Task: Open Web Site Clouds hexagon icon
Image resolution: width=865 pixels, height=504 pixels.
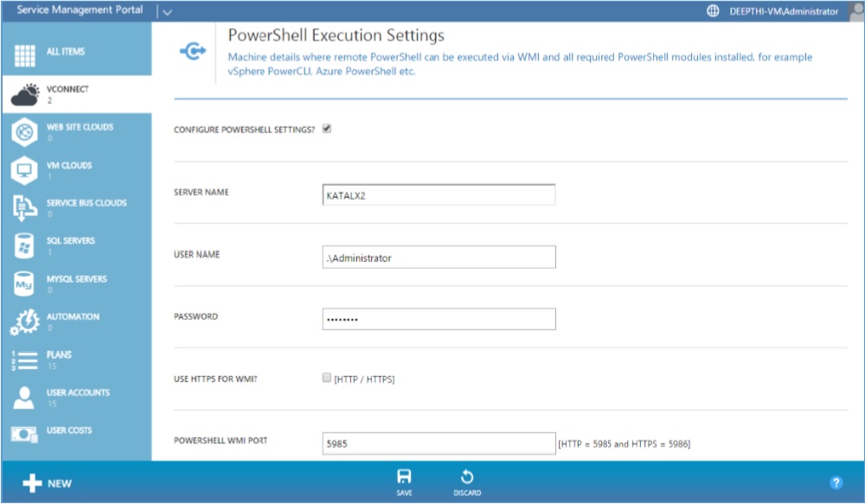Action: click(x=24, y=132)
